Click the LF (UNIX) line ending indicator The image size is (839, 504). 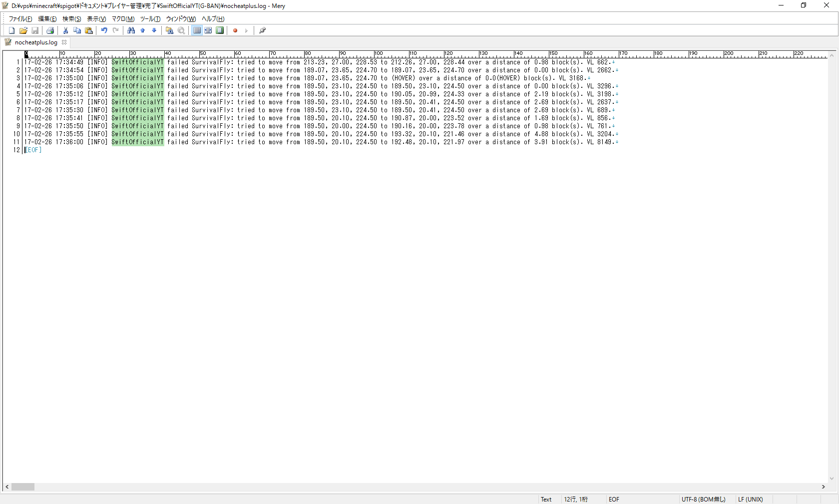click(x=751, y=500)
